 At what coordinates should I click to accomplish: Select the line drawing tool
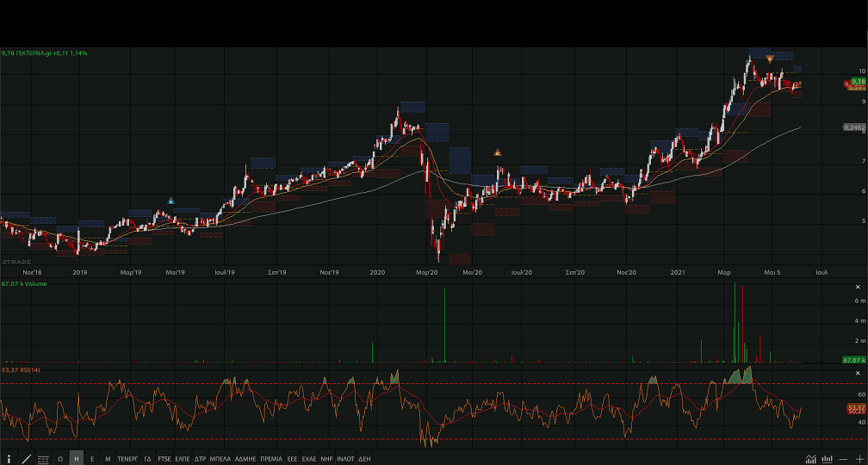click(x=26, y=459)
